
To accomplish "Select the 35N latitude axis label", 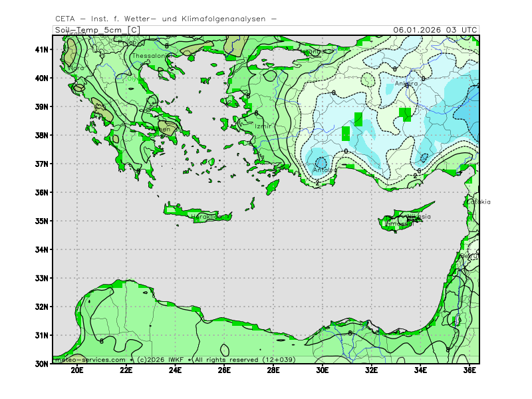I will click(x=42, y=221).
